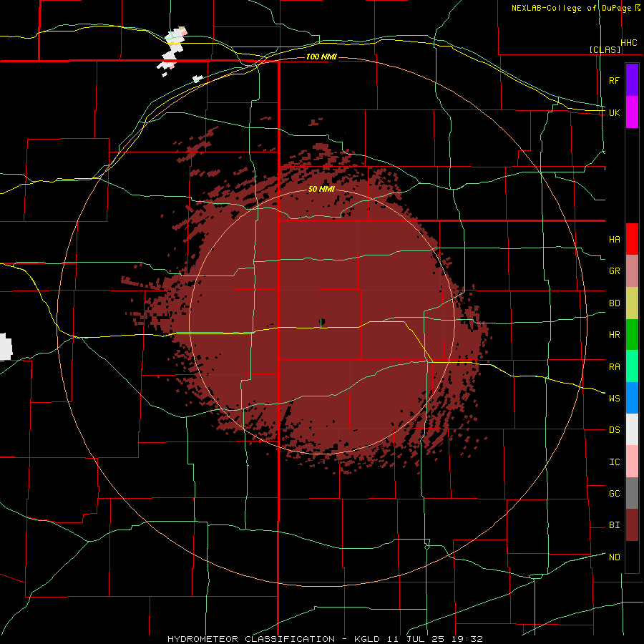Click the GR pink-brown legend swatch

point(632,271)
